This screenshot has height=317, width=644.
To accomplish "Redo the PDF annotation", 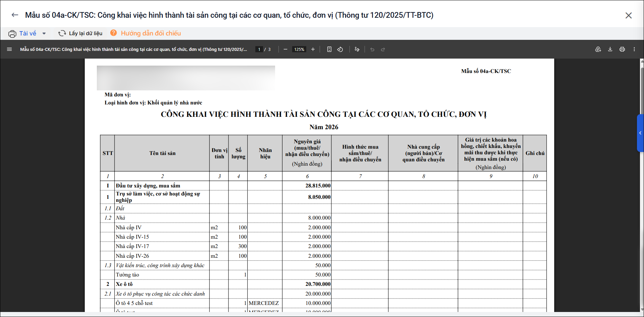I will point(383,49).
